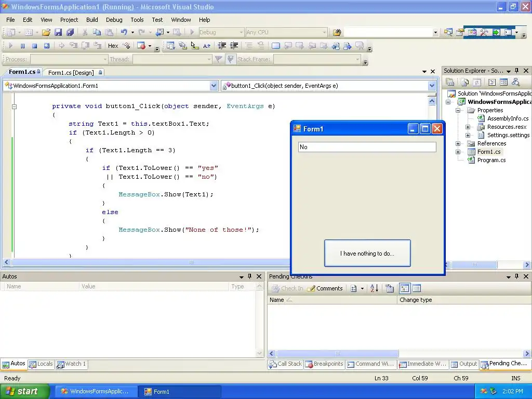
Task: Open file with the folder toolbar icon
Action: [46, 32]
